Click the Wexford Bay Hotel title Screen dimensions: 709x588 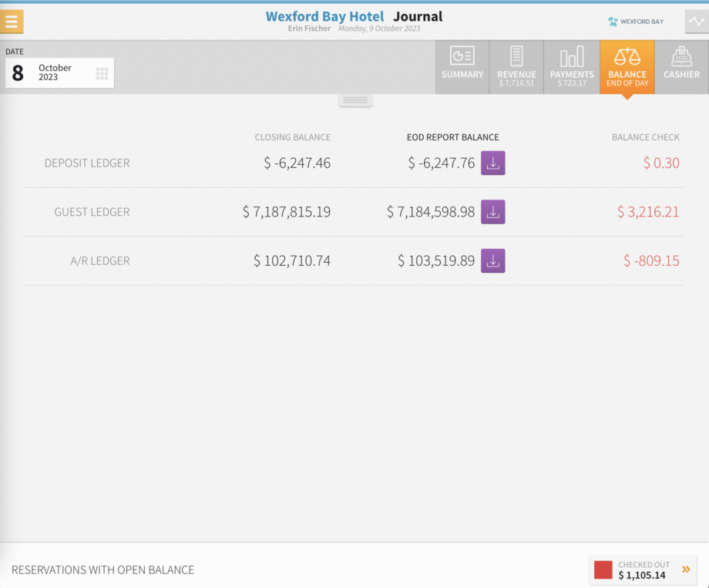324,16
